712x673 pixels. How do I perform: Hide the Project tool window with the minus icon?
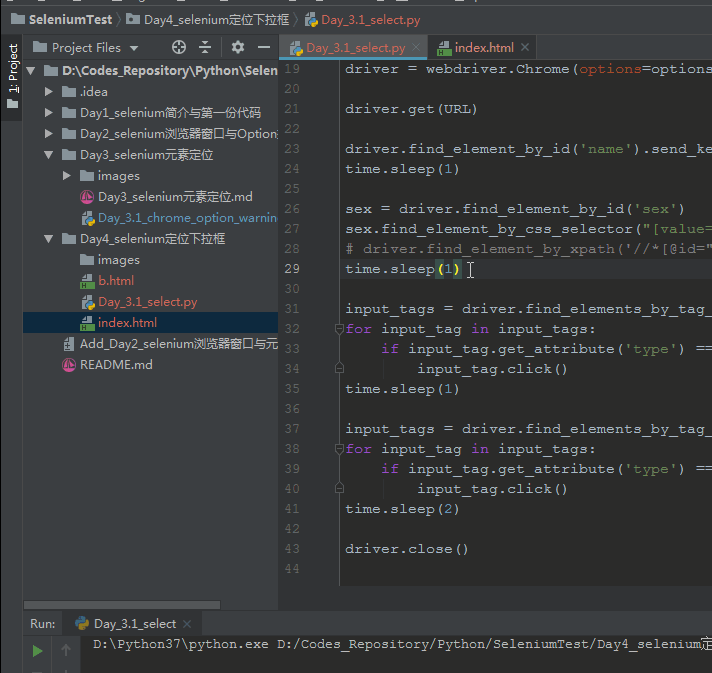264,47
